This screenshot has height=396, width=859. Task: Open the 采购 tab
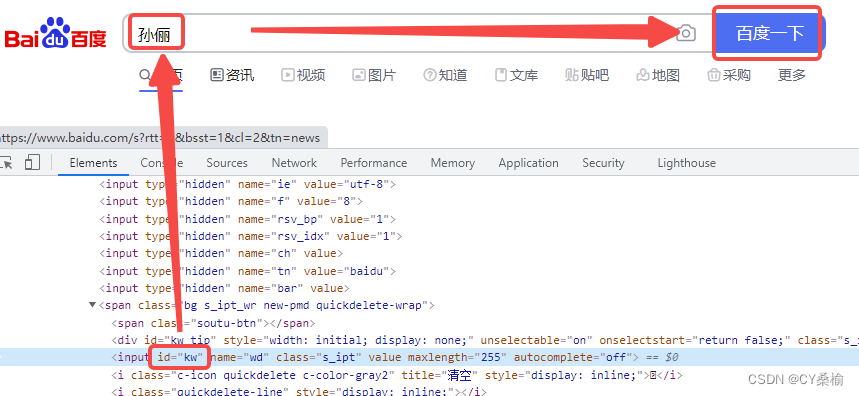click(729, 75)
